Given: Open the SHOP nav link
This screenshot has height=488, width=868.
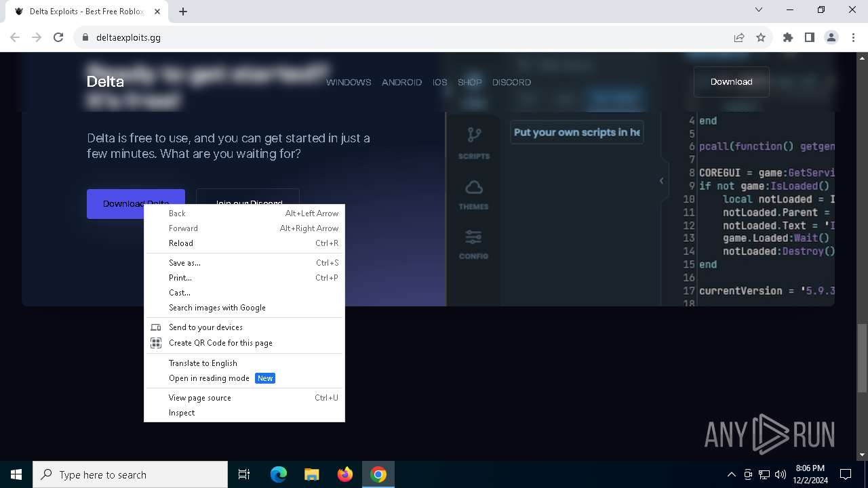Looking at the screenshot, I should [469, 82].
